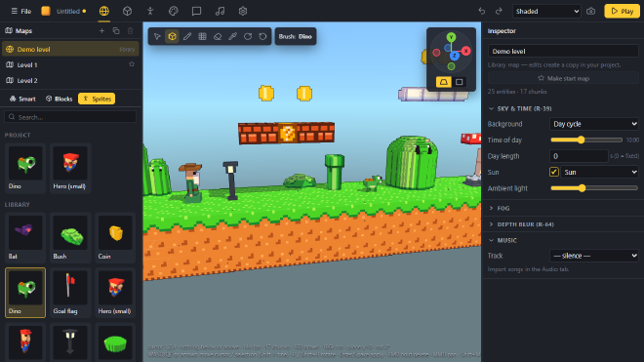Open the File menu
Image resolution: width=644 pixels, height=362 pixels.
coord(20,11)
